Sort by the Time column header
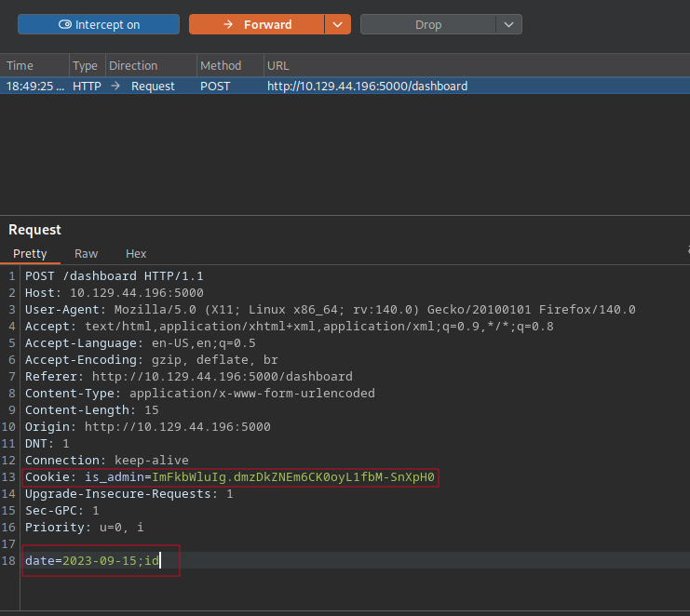 (34, 65)
